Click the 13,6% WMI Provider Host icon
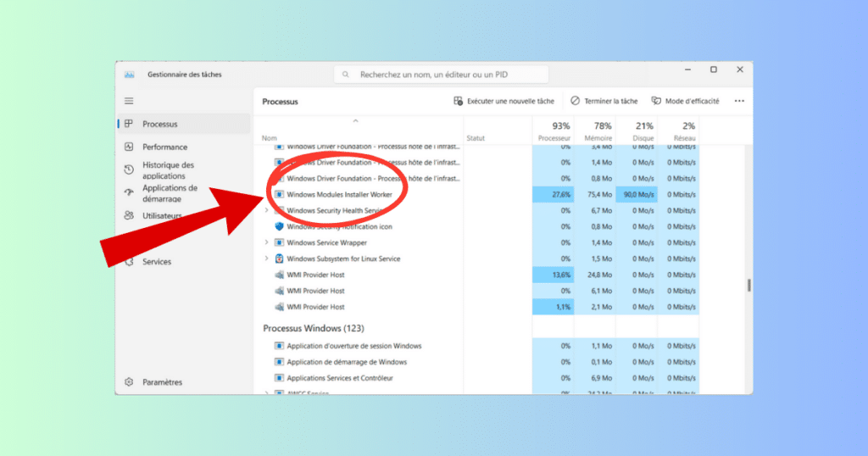Screen dimensions: 868x456 tap(279, 275)
